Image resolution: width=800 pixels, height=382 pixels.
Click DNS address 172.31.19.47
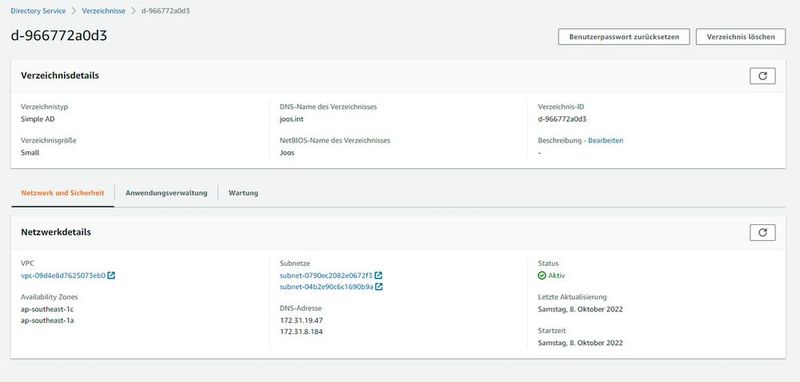click(301, 320)
